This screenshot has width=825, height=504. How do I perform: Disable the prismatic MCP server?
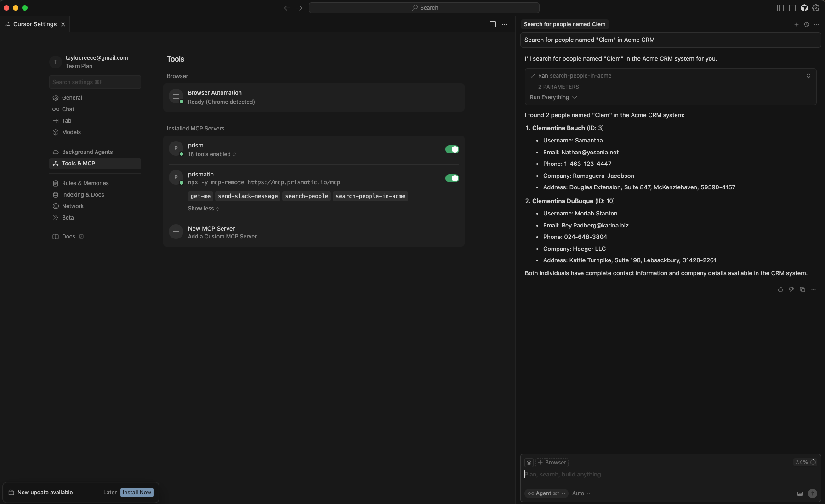(x=452, y=178)
